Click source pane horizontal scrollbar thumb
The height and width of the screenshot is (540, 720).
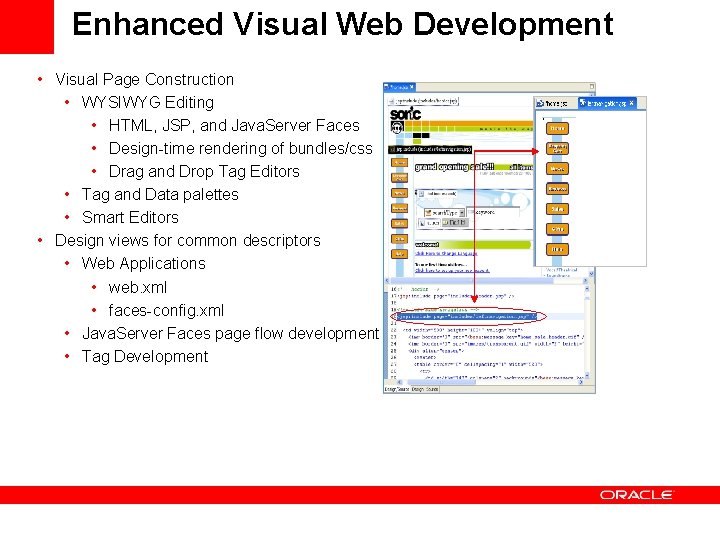442,382
